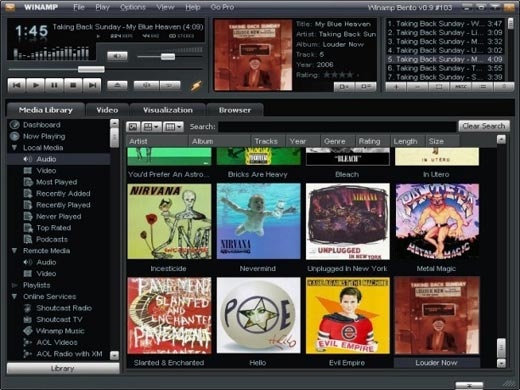The height and width of the screenshot is (390, 520).
Task: Go to the previous track
Action: [17, 85]
